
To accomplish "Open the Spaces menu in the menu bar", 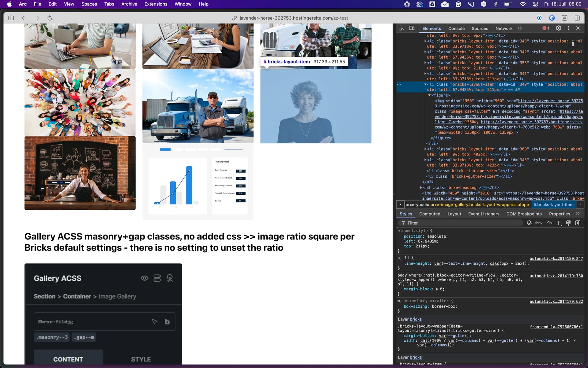I will (89, 4).
